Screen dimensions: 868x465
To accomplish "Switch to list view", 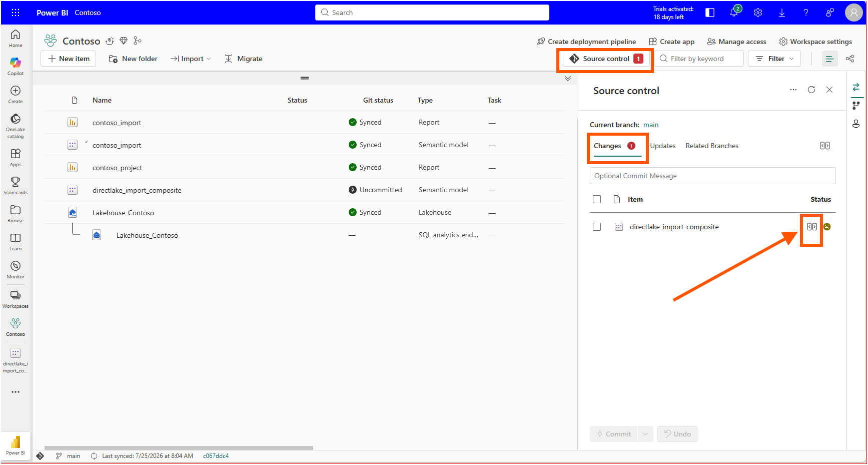I will [829, 59].
